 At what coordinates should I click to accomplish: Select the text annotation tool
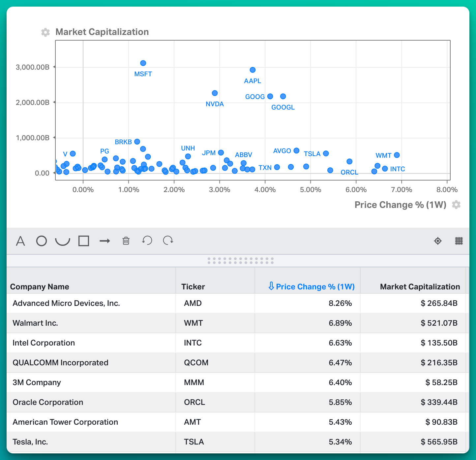(20, 241)
